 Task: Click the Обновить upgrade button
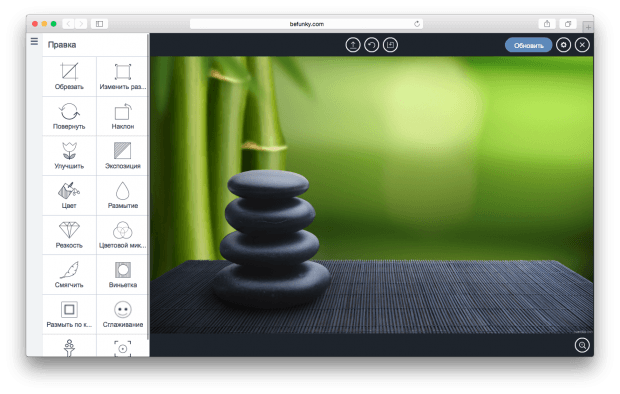pos(528,45)
